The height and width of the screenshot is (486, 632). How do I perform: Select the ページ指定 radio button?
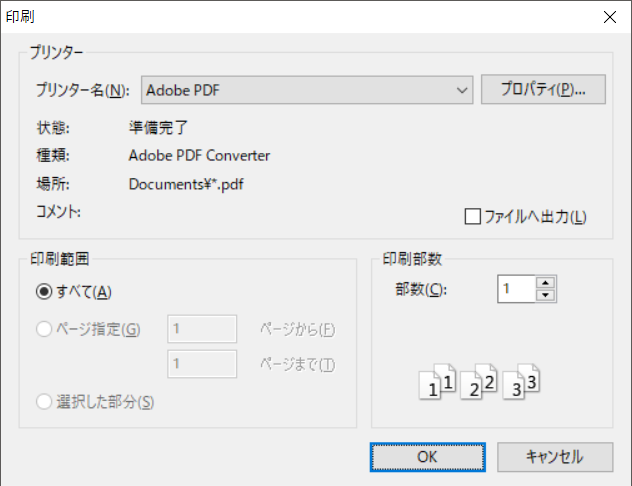tap(44, 329)
